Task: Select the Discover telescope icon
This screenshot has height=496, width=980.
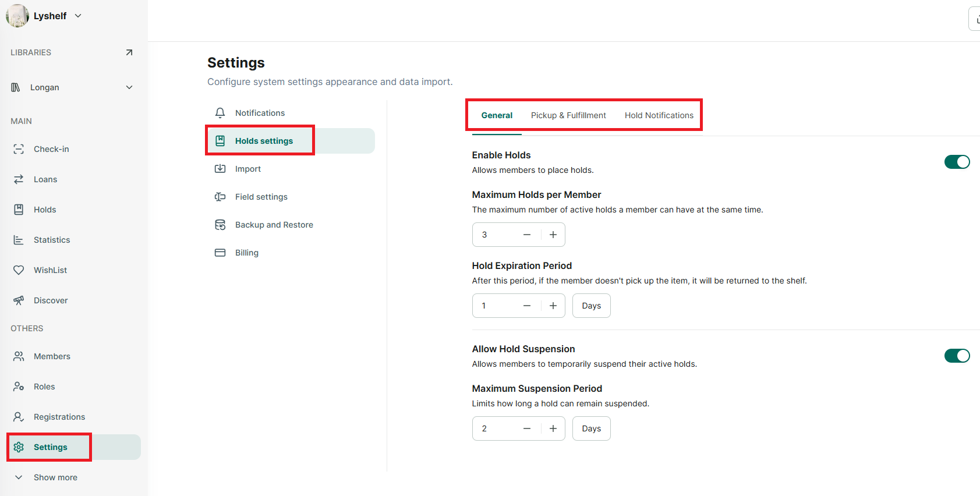Action: coord(19,300)
